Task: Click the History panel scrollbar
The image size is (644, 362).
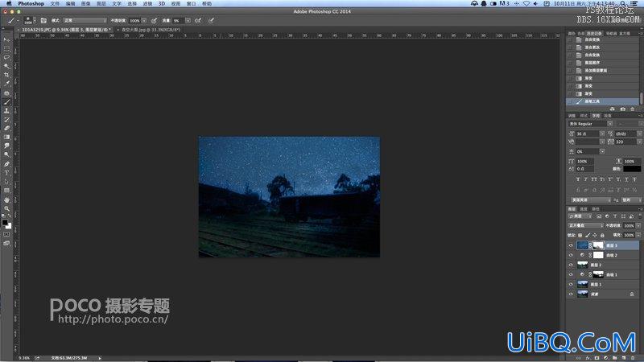Action: [641, 98]
